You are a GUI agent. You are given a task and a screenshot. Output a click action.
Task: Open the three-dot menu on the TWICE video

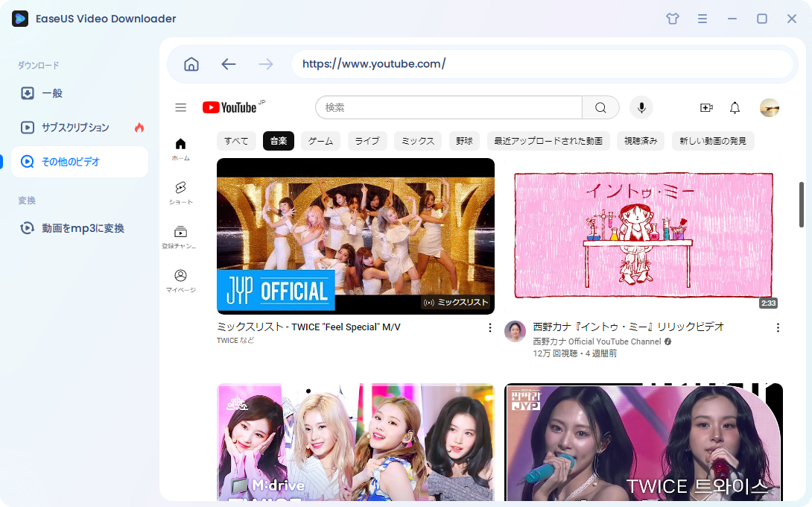tap(489, 327)
